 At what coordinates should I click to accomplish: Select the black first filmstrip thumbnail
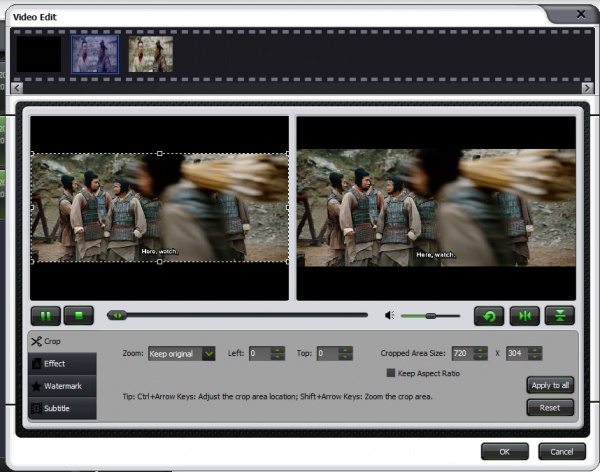(x=39, y=54)
